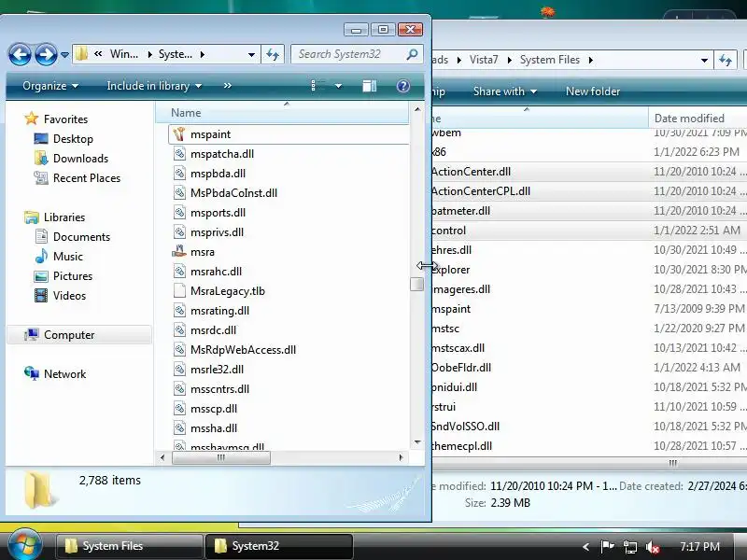The width and height of the screenshot is (747, 560).
Task: Click the Search System32 box
Action: [357, 54]
